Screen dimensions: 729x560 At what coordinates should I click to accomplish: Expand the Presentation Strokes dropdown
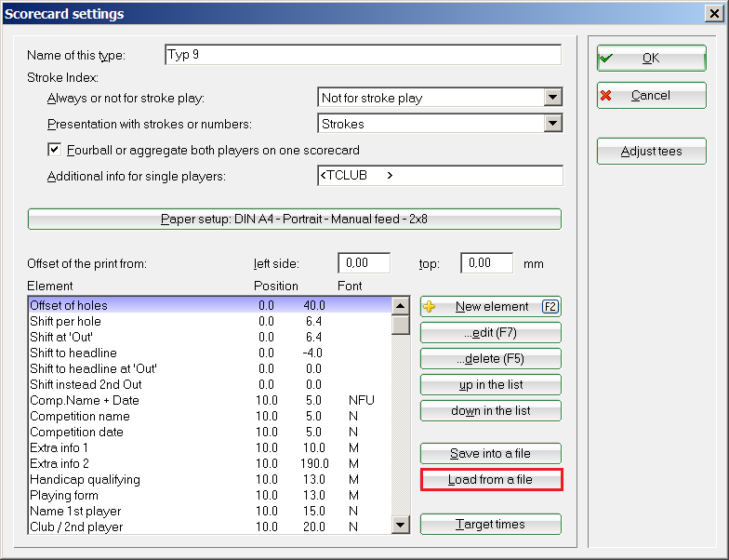point(553,124)
